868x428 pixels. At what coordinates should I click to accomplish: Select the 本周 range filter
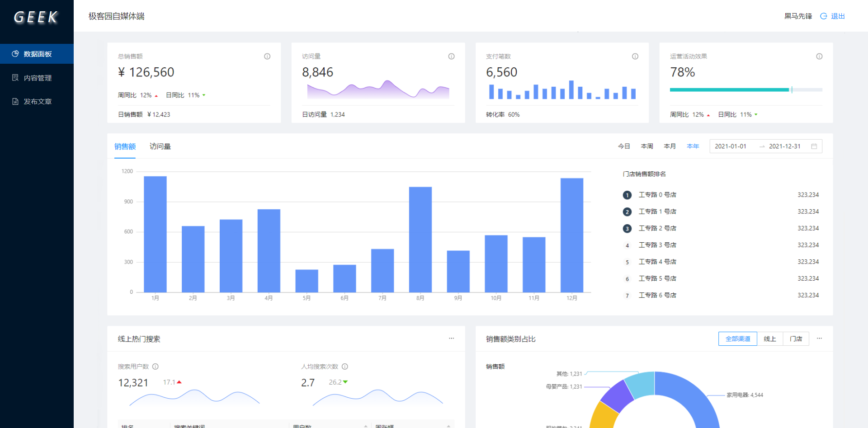click(647, 146)
